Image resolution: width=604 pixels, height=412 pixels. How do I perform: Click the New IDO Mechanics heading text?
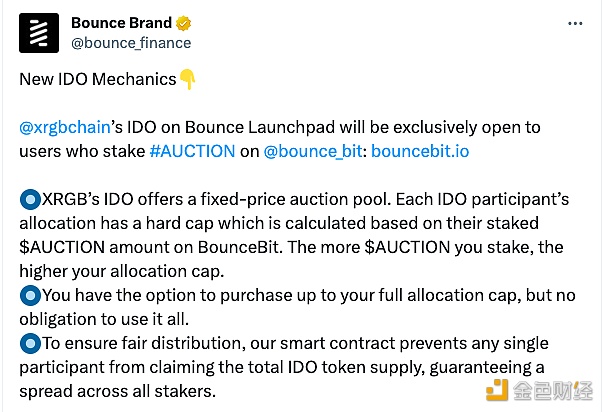[98, 79]
